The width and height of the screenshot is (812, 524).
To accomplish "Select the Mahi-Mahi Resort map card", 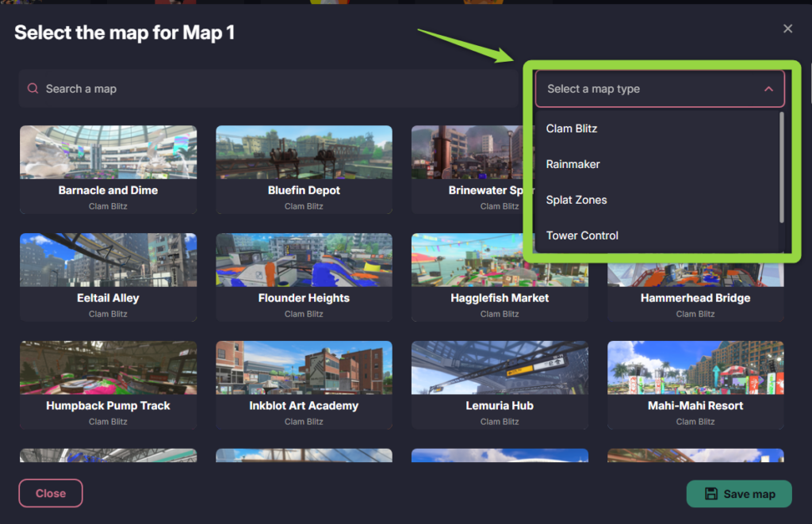I will [x=695, y=384].
